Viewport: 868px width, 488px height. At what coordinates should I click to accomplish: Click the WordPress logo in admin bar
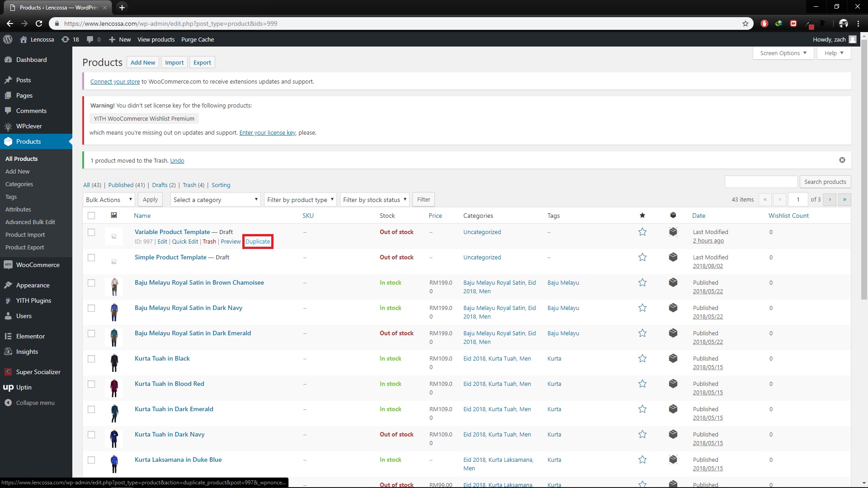pyautogui.click(x=8, y=39)
